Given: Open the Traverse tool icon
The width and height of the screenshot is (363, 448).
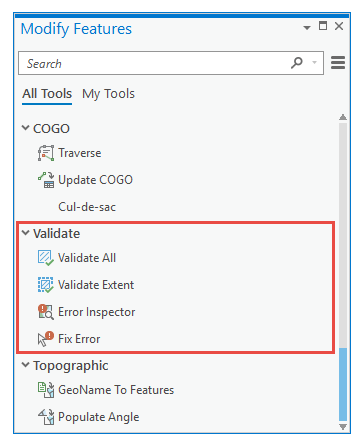Looking at the screenshot, I should point(46,153).
